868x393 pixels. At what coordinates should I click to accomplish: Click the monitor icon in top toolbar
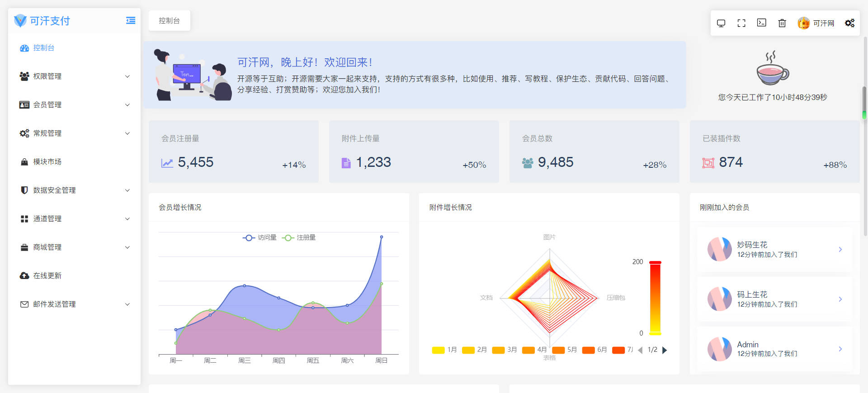[721, 23]
